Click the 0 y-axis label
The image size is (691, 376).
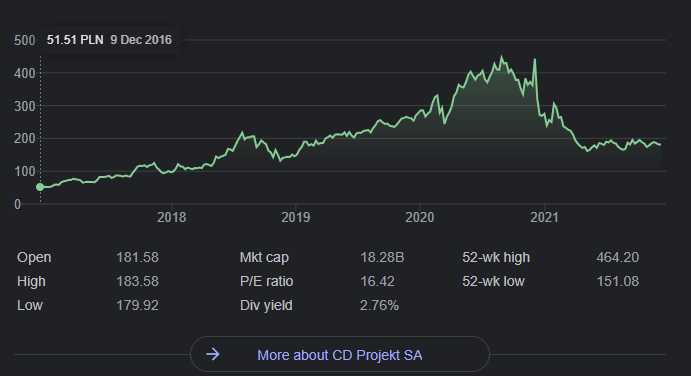[x=17, y=204]
